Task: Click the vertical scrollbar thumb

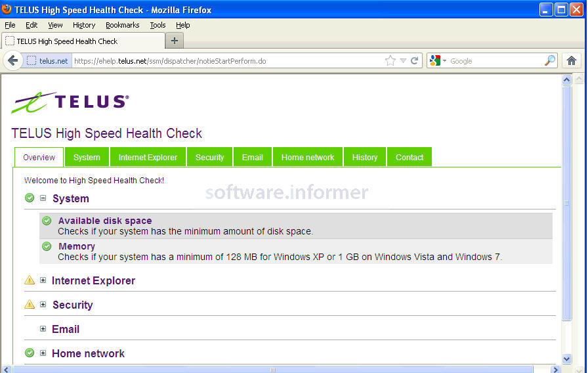Action: tap(566, 203)
